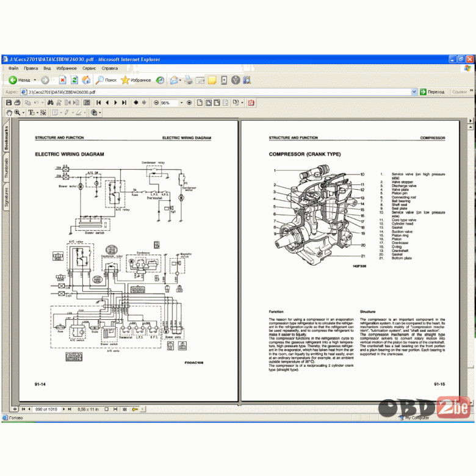Screen dimensions: 476x476
Task: Click the Ссылки links toolbar label
Action: point(460,92)
